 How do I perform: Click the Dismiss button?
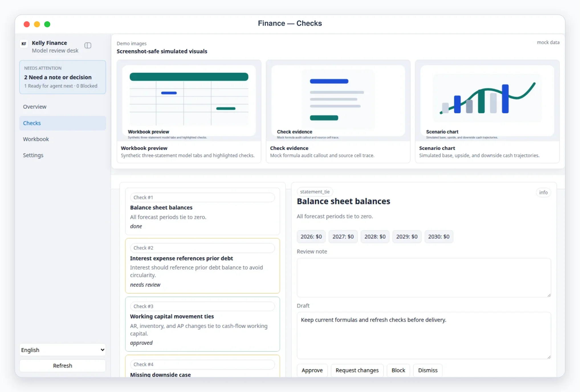click(428, 370)
